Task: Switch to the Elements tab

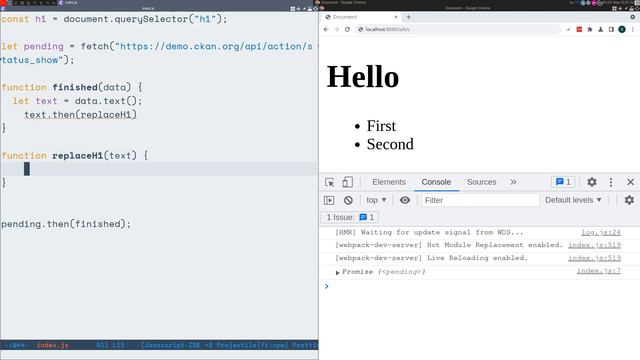Action: pyautogui.click(x=389, y=182)
